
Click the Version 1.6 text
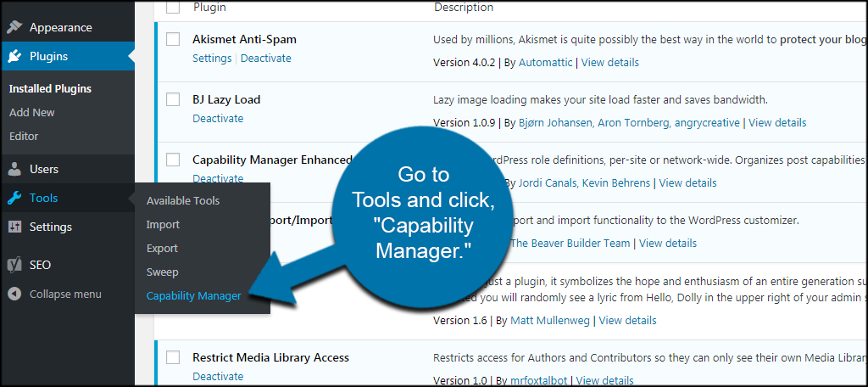[x=459, y=320]
